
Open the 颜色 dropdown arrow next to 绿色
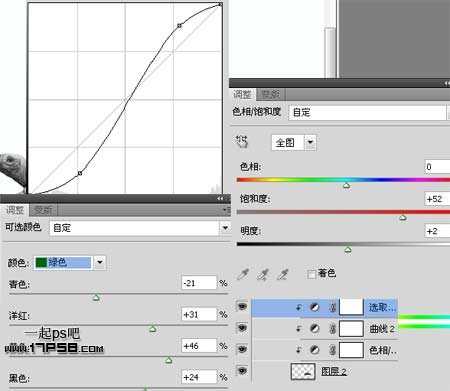[100, 263]
